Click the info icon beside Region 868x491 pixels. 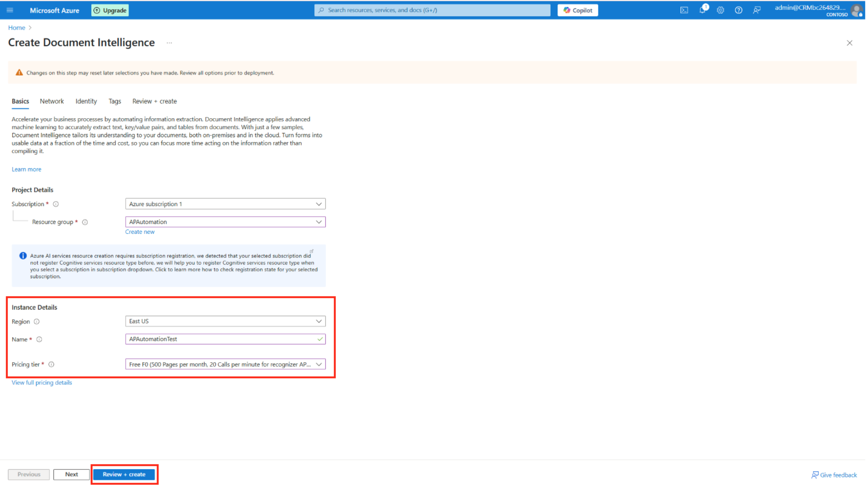coord(36,322)
